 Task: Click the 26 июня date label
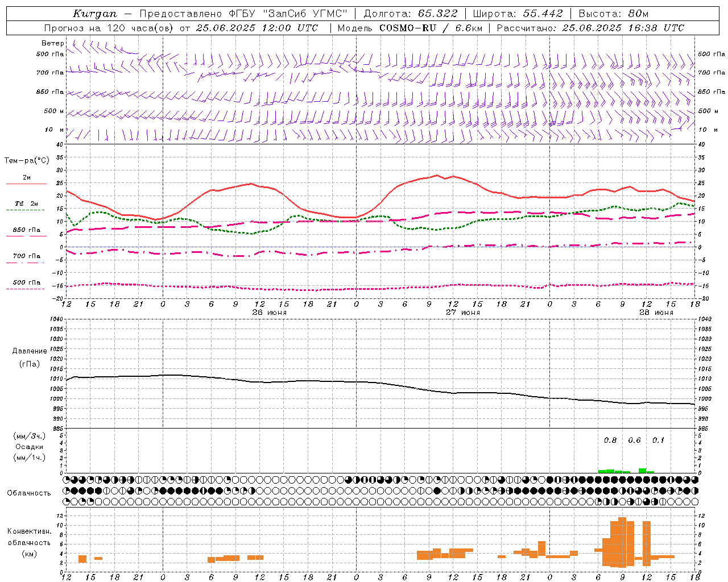tap(270, 313)
